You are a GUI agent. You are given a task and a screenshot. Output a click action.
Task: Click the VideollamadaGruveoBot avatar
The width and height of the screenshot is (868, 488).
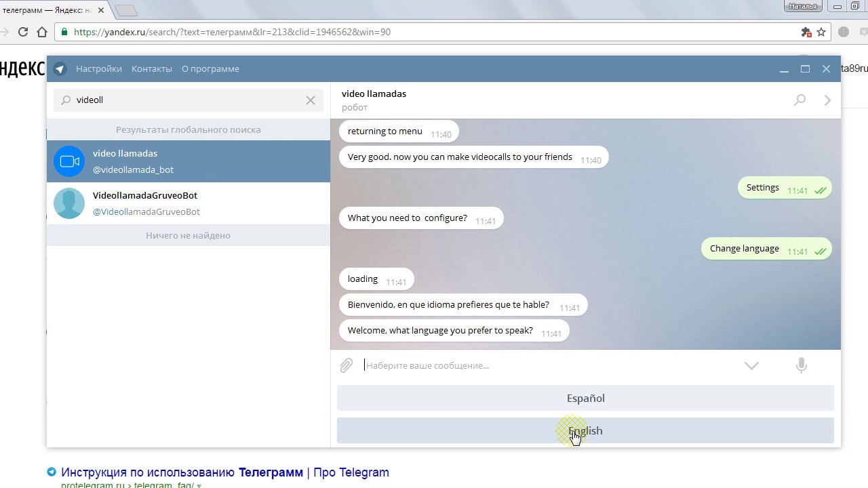[x=69, y=203]
